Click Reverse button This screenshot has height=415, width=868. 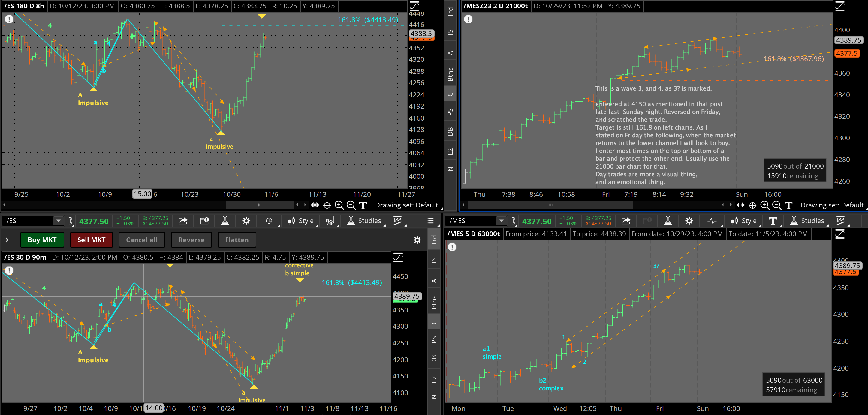pyautogui.click(x=191, y=240)
